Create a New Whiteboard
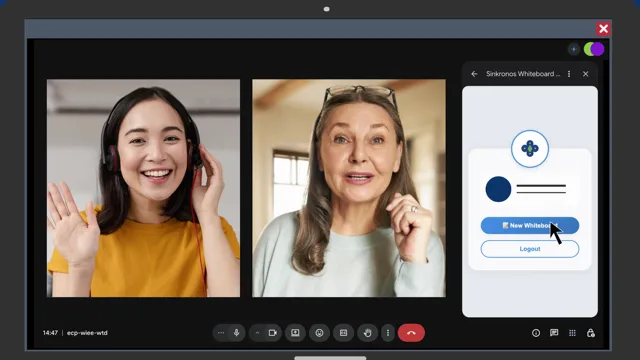This screenshot has width=640, height=360. [x=530, y=225]
